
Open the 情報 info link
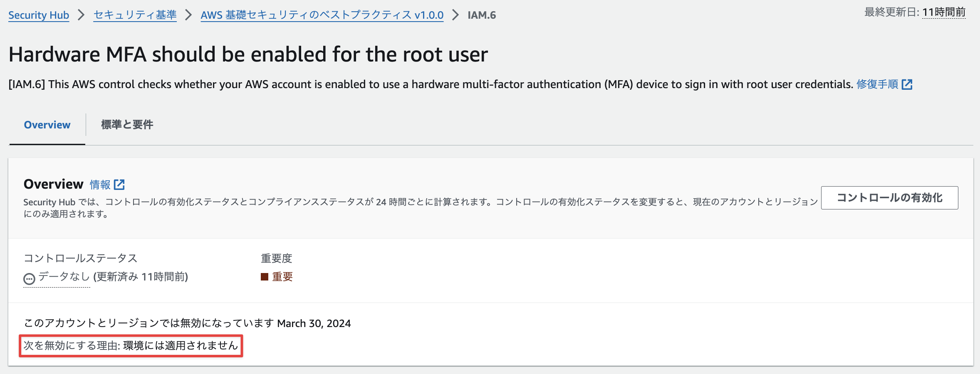point(100,185)
